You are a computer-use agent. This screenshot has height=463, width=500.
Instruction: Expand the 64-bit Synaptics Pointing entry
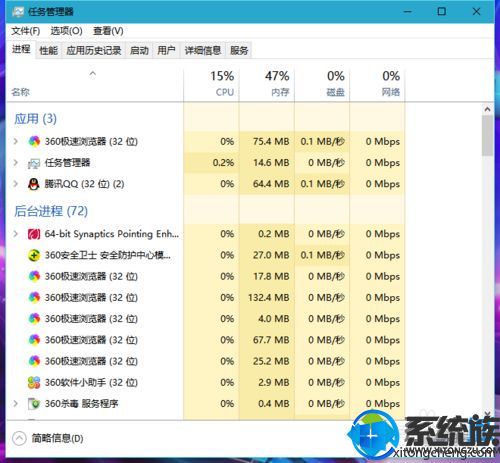point(15,234)
